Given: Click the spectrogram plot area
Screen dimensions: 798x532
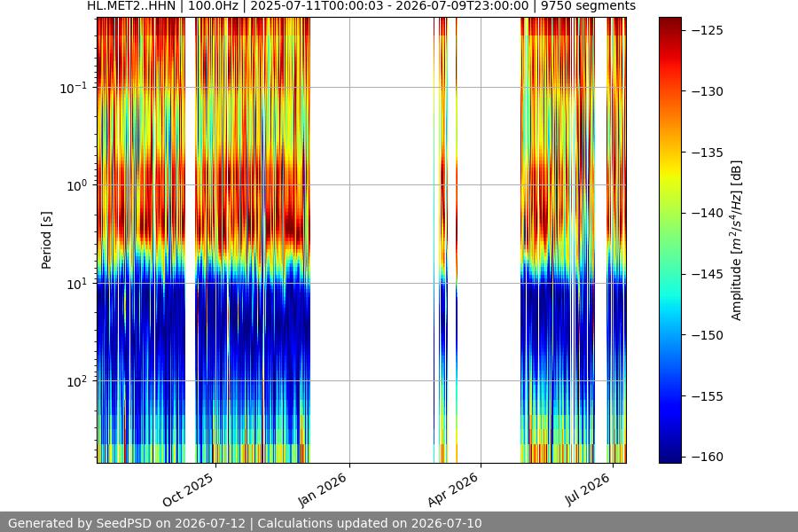Looking at the screenshot, I should (x=362, y=240).
